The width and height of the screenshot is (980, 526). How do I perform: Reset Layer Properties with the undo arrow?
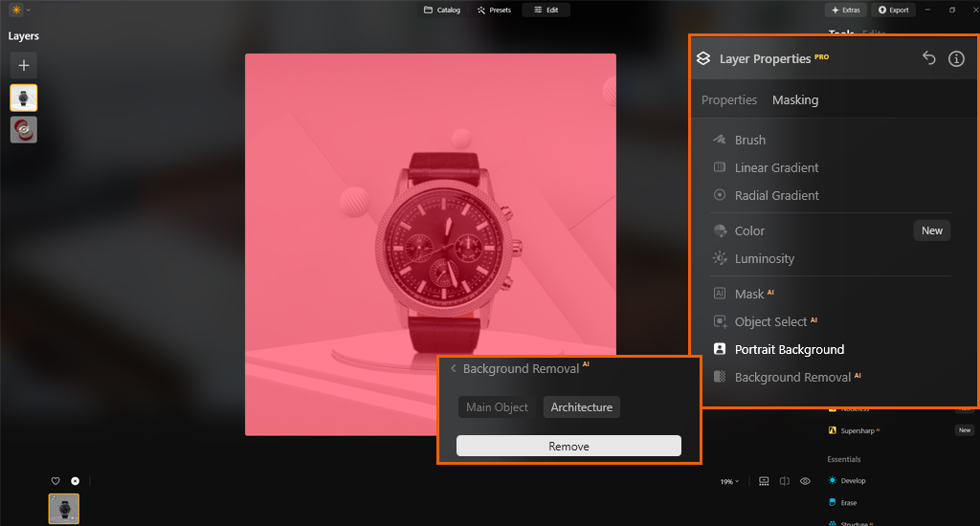pos(928,58)
